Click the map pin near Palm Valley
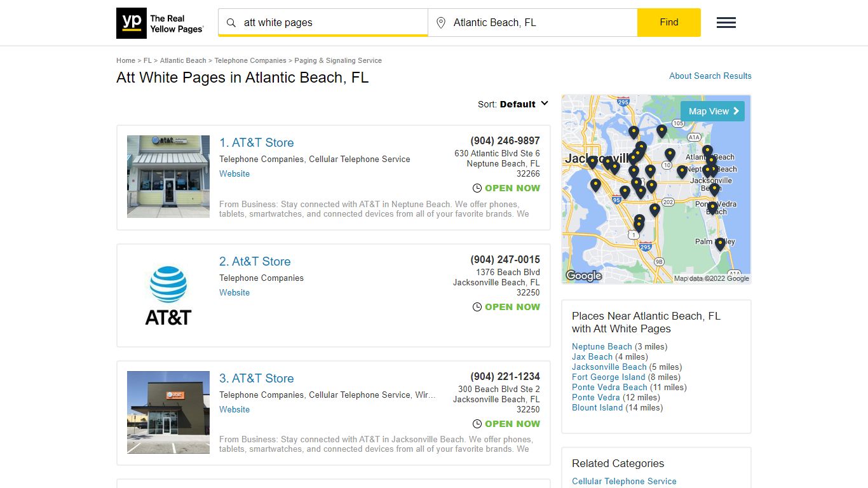 [x=720, y=243]
